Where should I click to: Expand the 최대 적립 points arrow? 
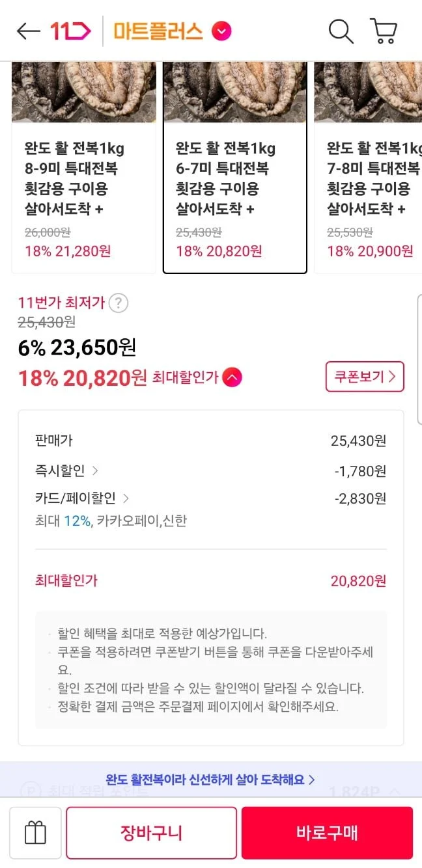click(395, 792)
